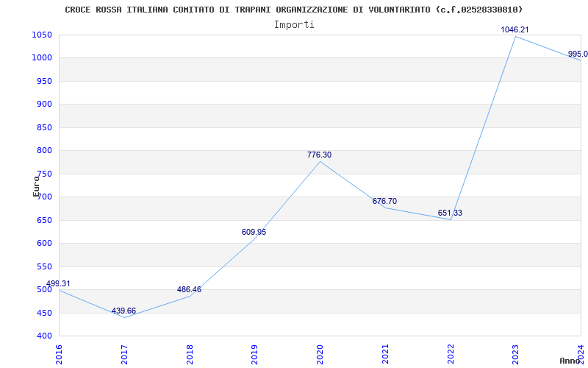Select the 609.95 data label

(254, 232)
